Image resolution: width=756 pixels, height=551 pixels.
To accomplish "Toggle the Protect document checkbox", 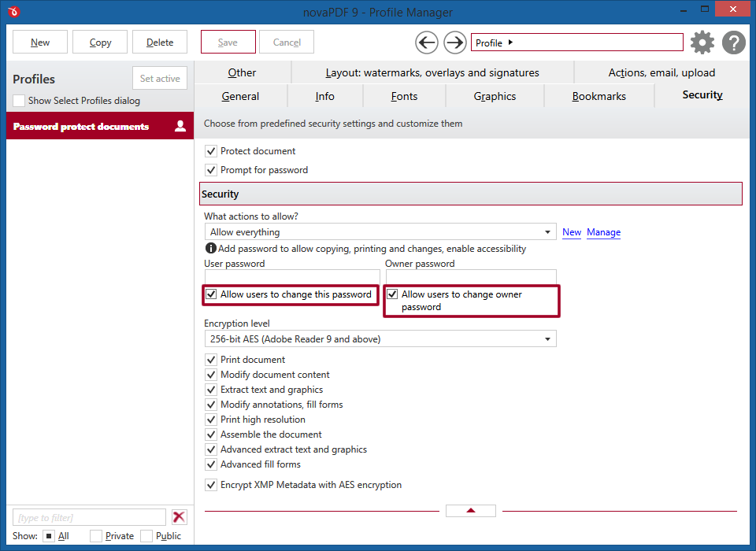I will coord(211,151).
